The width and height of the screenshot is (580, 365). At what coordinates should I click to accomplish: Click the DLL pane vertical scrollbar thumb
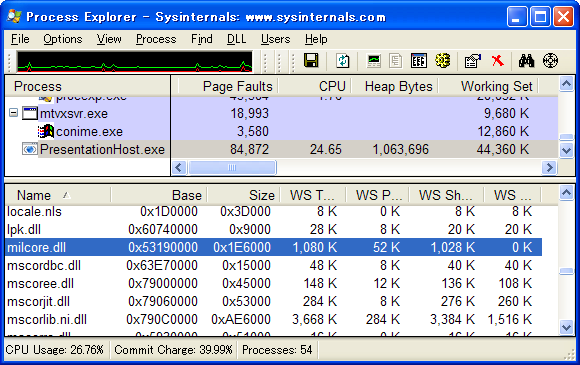point(566,271)
